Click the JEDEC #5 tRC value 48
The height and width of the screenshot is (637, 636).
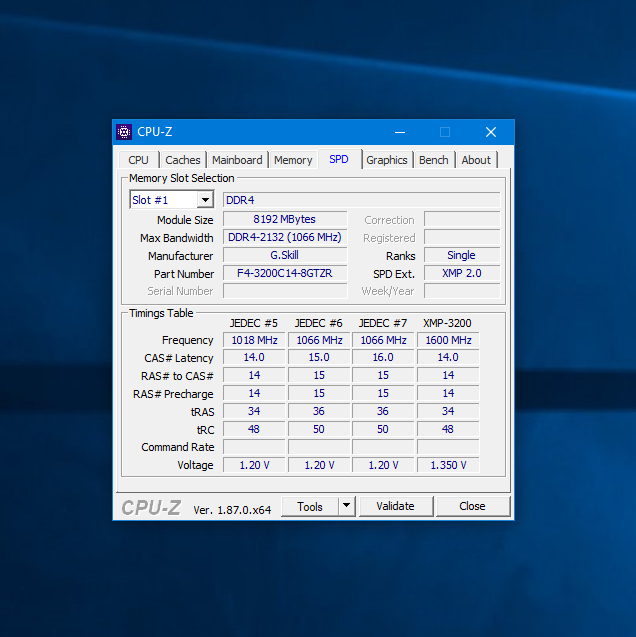pos(254,429)
